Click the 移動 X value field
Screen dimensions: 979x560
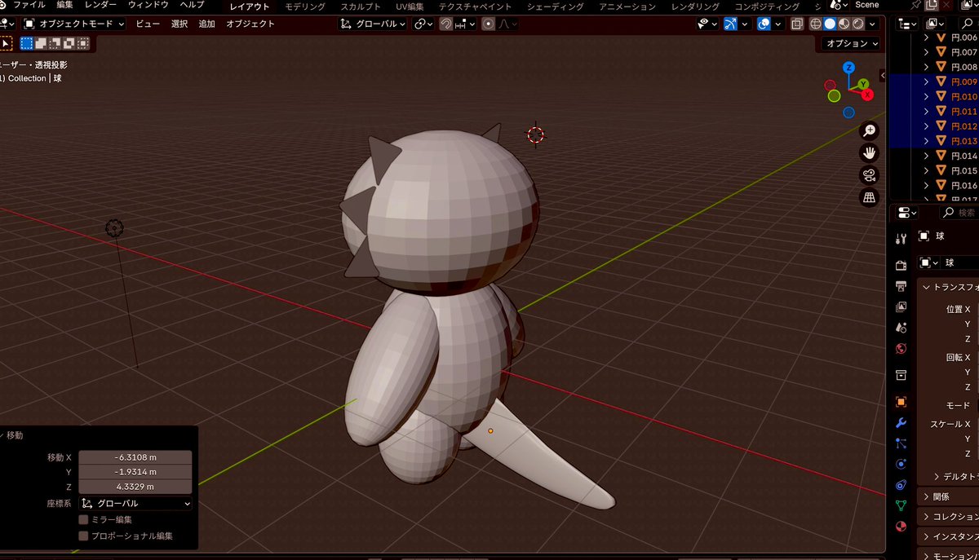pos(135,457)
